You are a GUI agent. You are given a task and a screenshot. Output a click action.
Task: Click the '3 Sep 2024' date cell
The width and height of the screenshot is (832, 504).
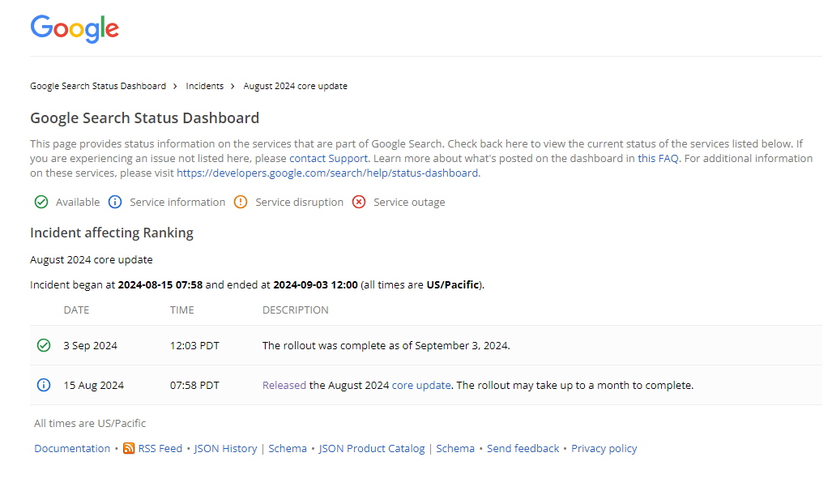91,345
